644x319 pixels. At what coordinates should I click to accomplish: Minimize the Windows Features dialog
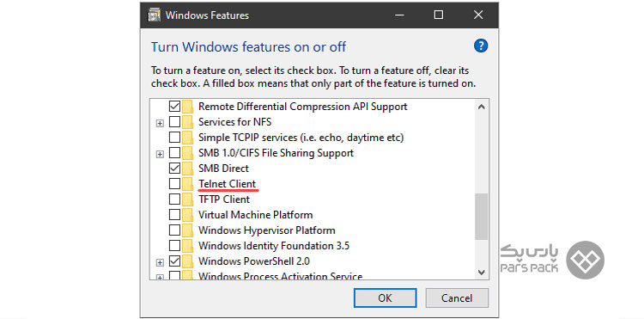[399, 15]
